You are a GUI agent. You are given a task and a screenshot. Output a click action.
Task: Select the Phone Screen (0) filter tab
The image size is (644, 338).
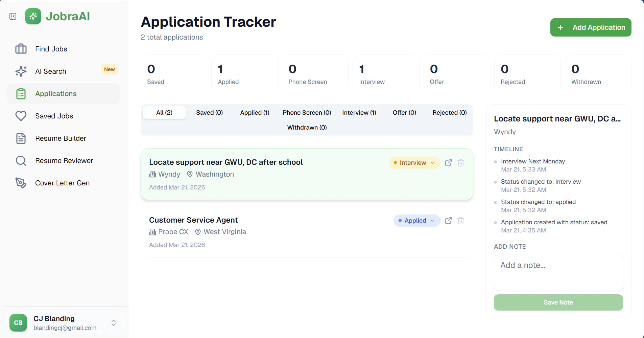tap(307, 113)
